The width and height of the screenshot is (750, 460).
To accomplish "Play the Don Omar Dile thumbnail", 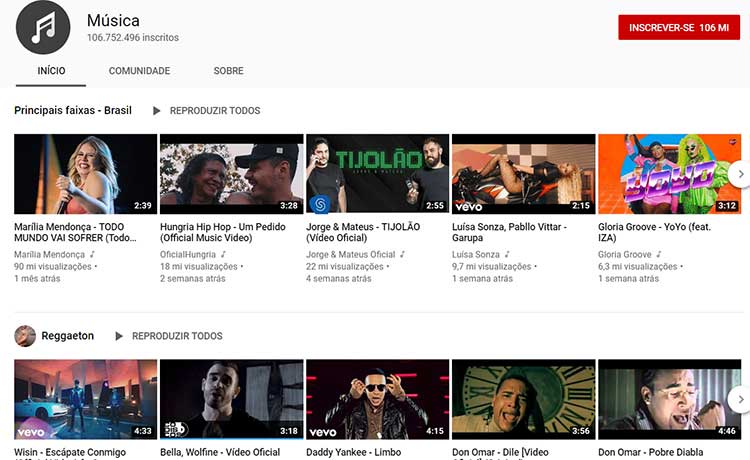I will 524,399.
